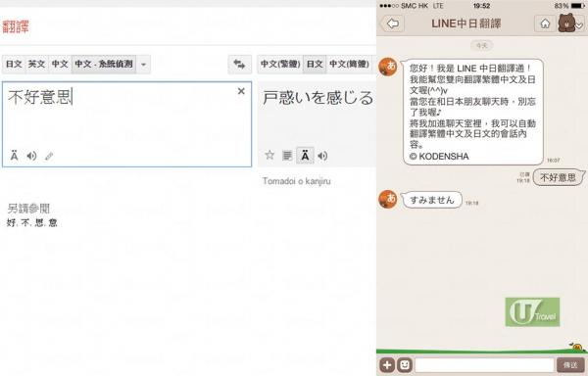Tap the LINE中日翻譯 chat title
588x376 pixels.
tap(466, 23)
